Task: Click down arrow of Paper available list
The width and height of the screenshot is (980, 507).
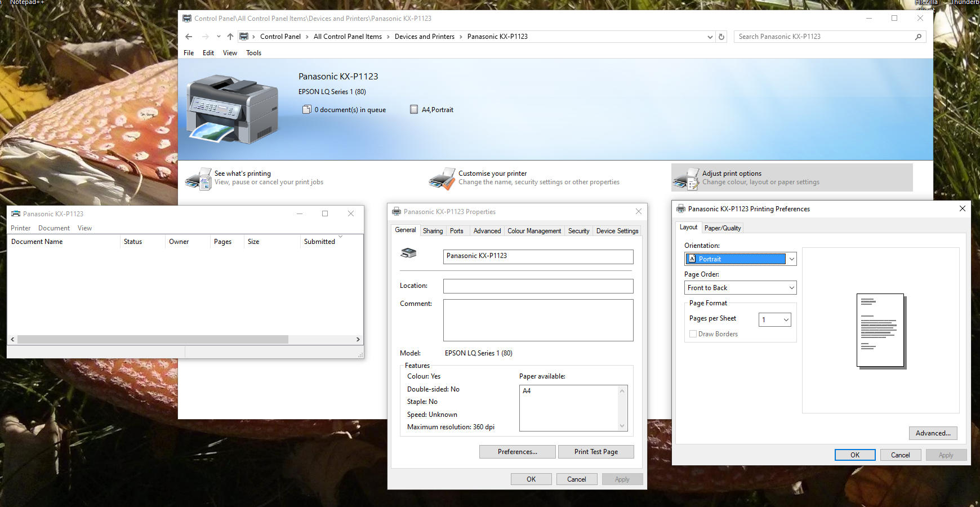Action: pyautogui.click(x=622, y=426)
